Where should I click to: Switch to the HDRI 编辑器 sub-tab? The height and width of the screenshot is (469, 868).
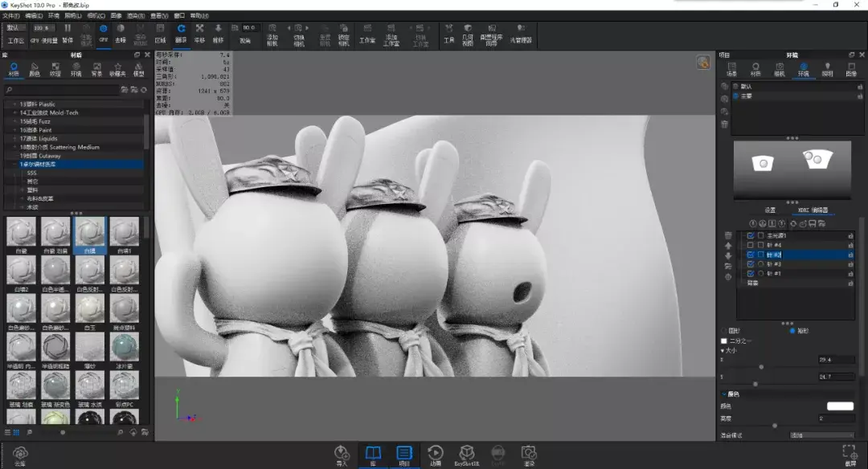click(x=813, y=210)
